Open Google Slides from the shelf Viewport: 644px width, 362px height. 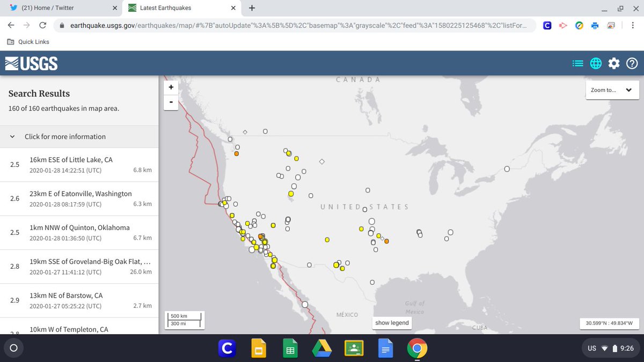tap(259, 349)
